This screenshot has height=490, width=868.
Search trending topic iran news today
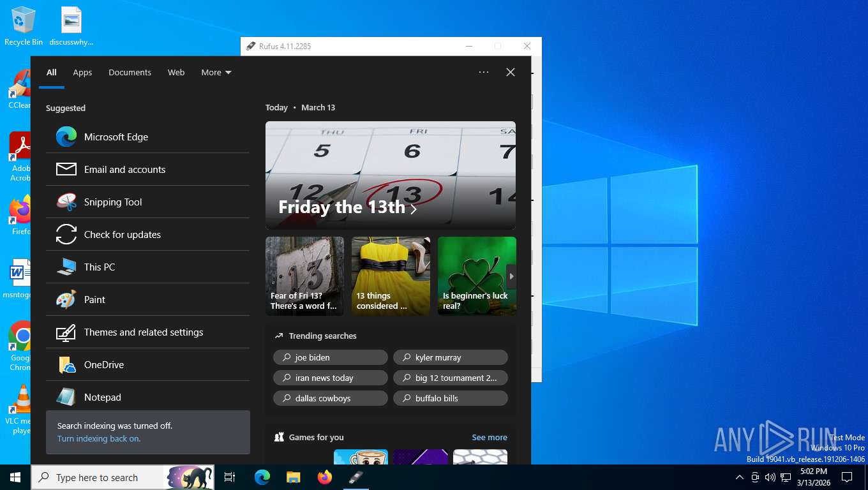(x=331, y=378)
